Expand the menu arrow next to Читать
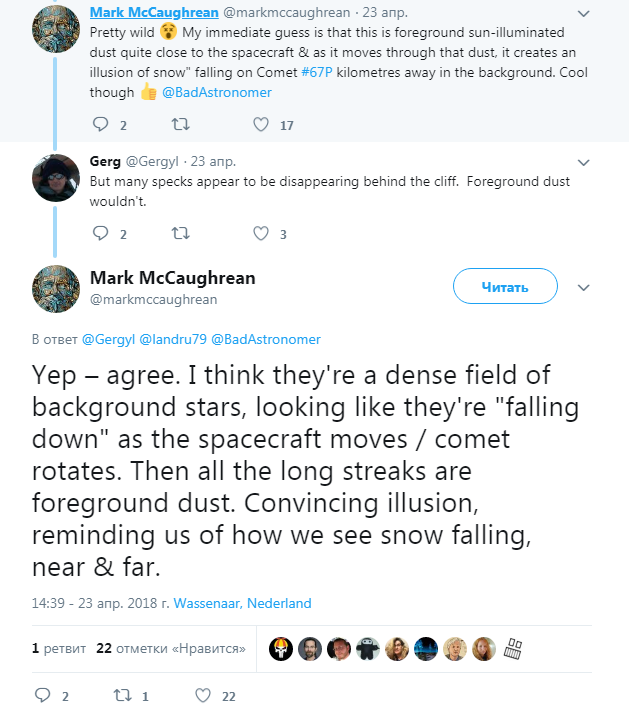The image size is (629, 718). (x=584, y=287)
